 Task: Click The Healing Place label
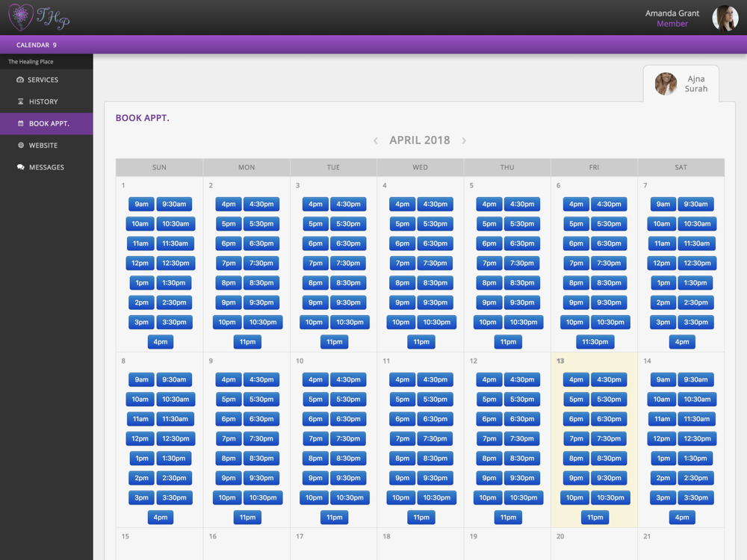tap(31, 61)
